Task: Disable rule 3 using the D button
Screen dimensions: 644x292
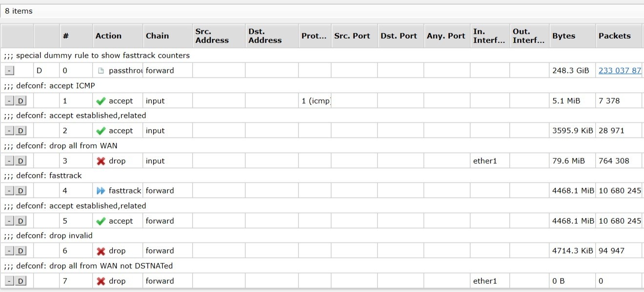Action: coord(20,161)
